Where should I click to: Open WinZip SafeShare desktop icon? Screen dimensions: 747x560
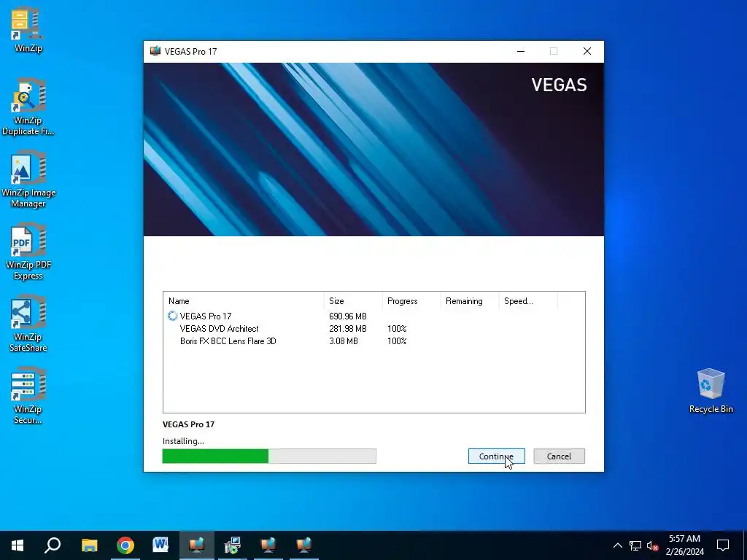(28, 324)
